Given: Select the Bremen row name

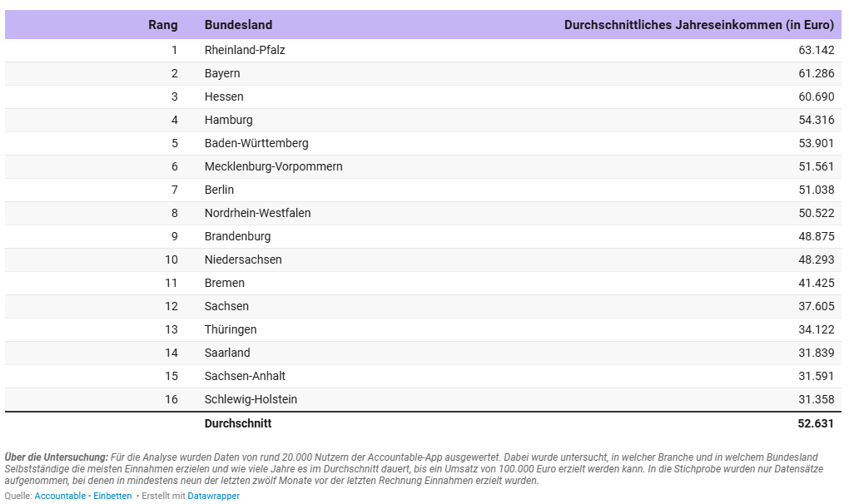Looking at the screenshot, I should 223,283.
